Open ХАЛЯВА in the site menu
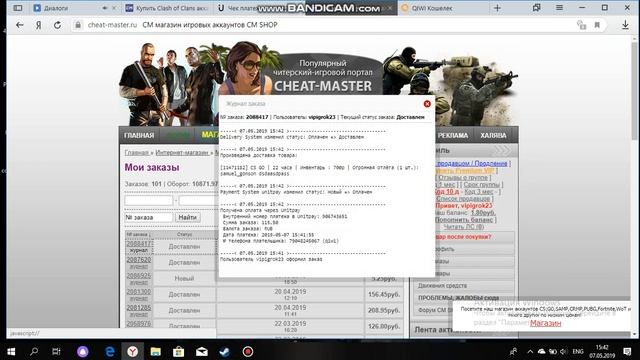Screen dimensions: 640x360 pyautogui.click(x=493, y=136)
